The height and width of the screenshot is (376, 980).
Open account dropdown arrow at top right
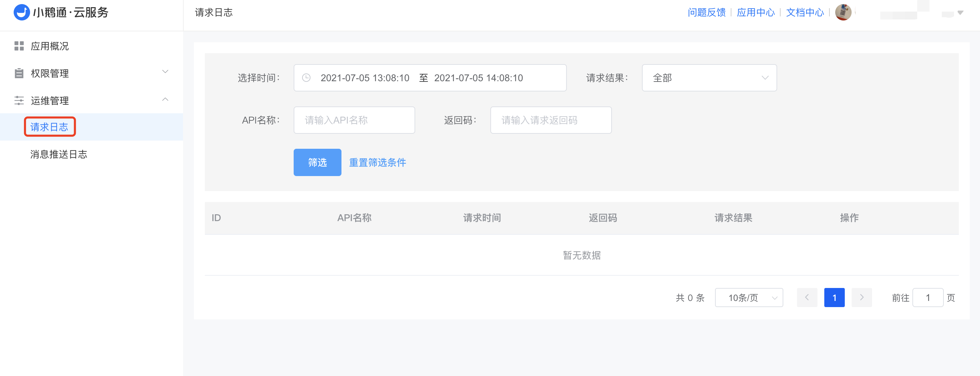pyautogui.click(x=960, y=13)
